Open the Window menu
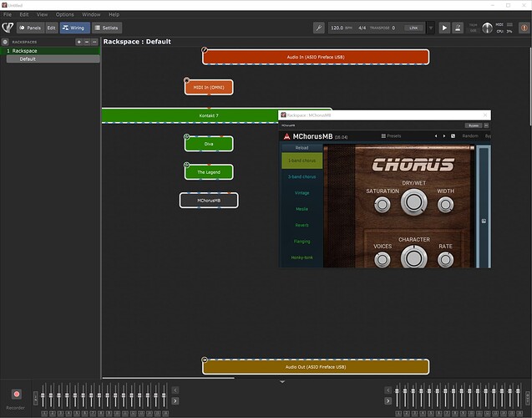The width and height of the screenshot is (532, 418). pos(91,14)
